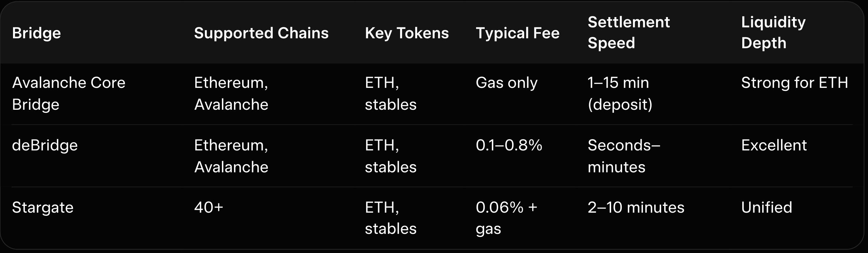Click the Excellent liquidity cell
The height and width of the screenshot is (253, 868).
(x=774, y=145)
